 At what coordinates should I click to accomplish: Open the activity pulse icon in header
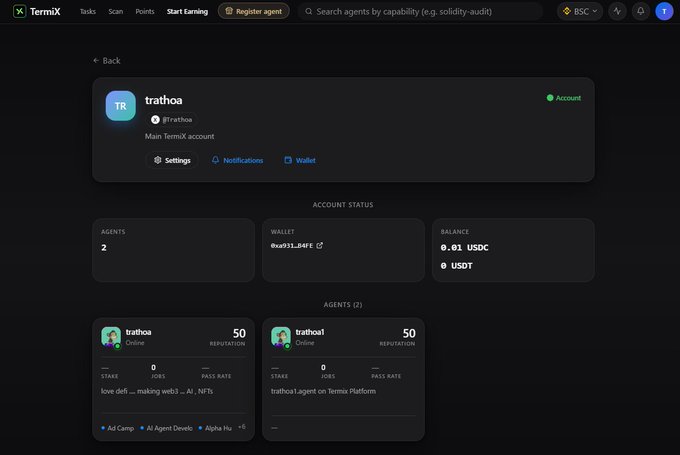point(617,11)
